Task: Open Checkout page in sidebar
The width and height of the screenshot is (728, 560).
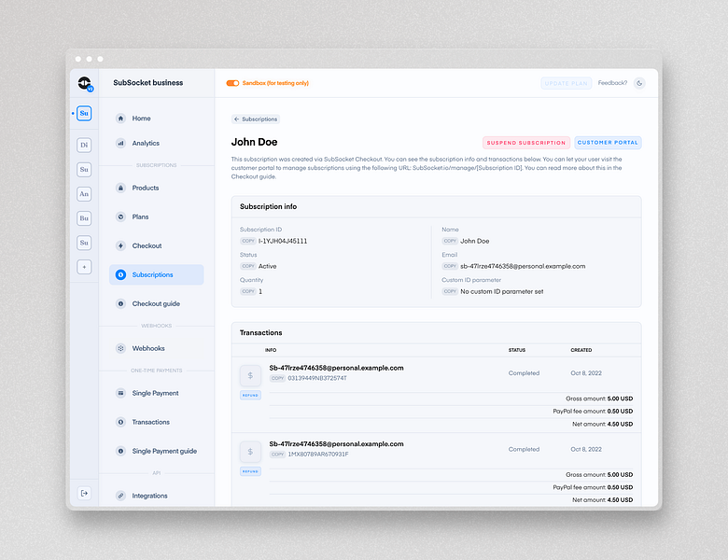Action: (x=157, y=245)
